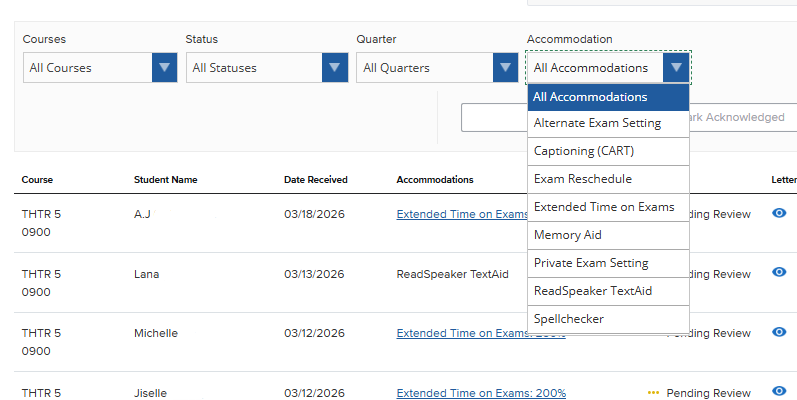Select Captioning (CART) option
This screenshot has height=400, width=797.
click(x=608, y=151)
